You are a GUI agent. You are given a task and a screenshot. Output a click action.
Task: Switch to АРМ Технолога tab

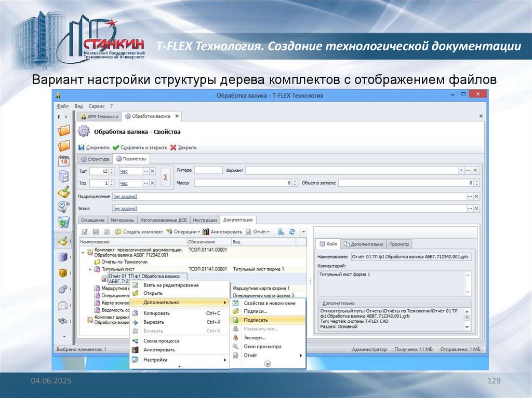click(x=99, y=117)
